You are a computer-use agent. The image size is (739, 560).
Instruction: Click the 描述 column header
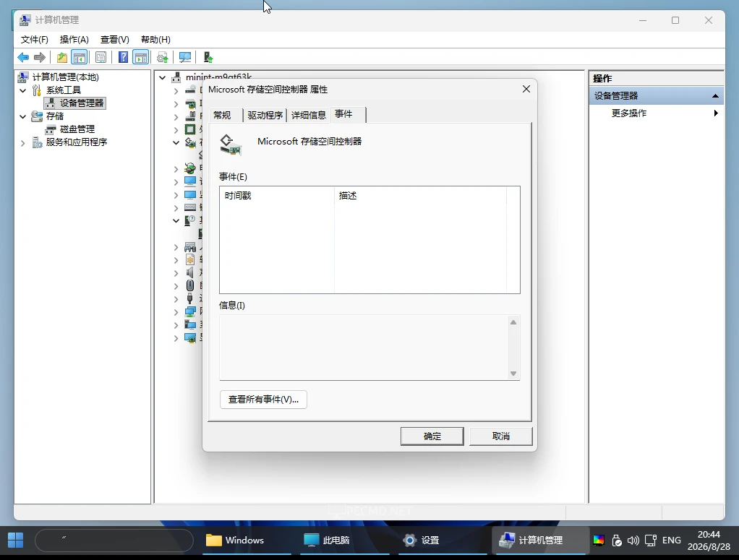coord(420,196)
